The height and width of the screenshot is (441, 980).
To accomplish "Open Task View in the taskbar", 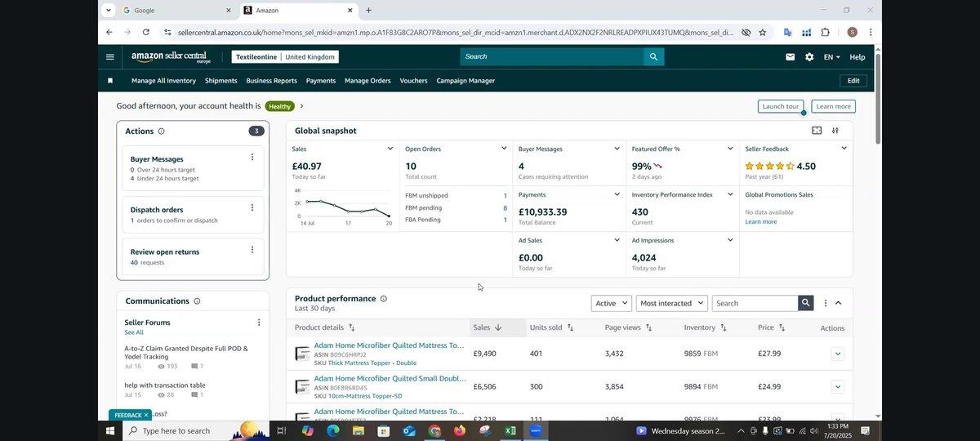I will pyautogui.click(x=281, y=430).
